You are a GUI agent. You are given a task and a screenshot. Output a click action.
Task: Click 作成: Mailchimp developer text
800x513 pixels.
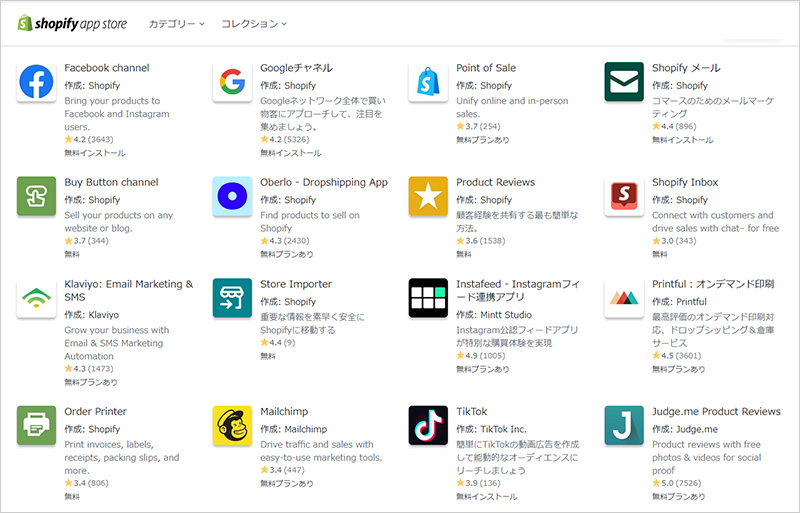[x=293, y=429]
